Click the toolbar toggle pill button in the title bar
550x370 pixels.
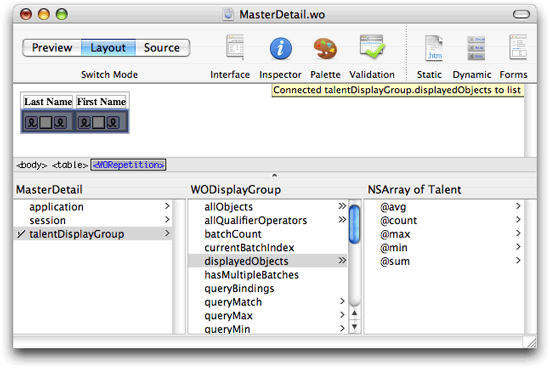coord(521,14)
